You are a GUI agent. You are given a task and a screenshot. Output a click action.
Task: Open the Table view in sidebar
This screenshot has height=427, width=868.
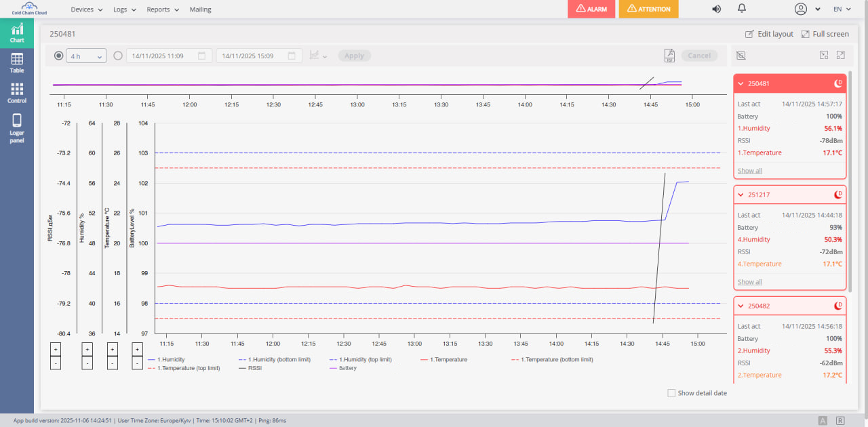[16, 63]
